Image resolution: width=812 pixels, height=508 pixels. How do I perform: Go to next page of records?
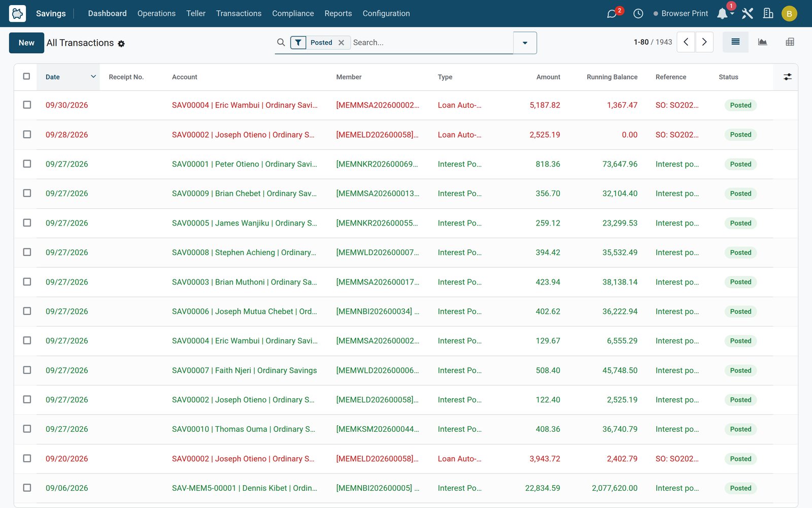point(704,42)
